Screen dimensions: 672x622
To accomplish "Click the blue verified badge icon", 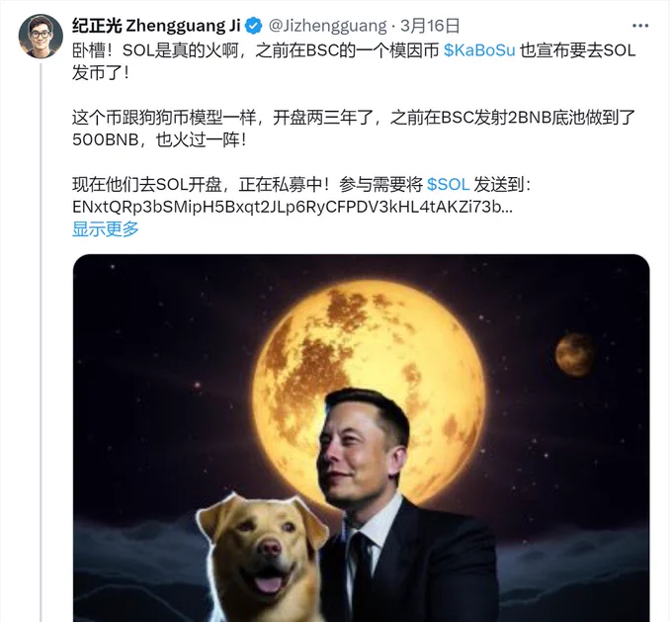I will (x=254, y=26).
